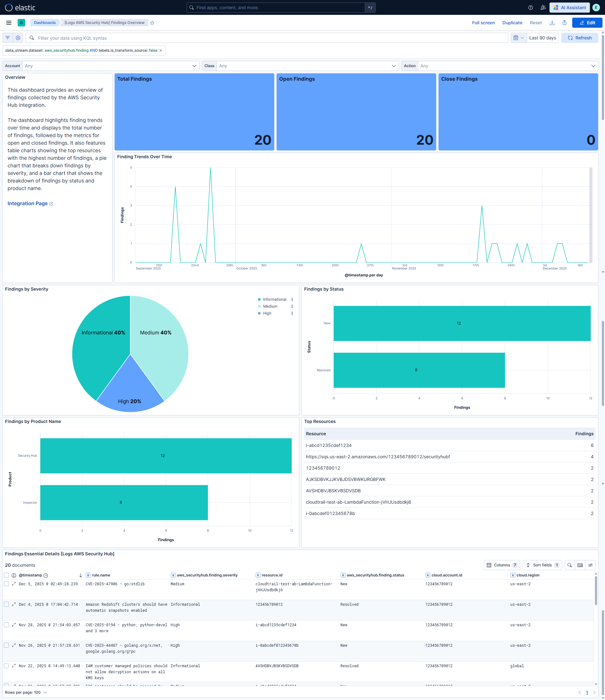This screenshot has height=700, width=605.
Task: Open the filter options icon beside the KQL bar
Action: coord(8,38)
